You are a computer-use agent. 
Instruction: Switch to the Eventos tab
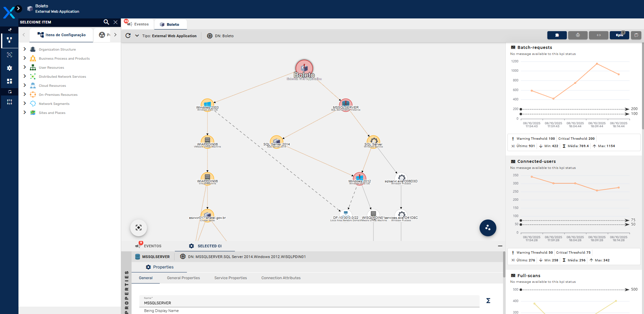pyautogui.click(x=138, y=24)
